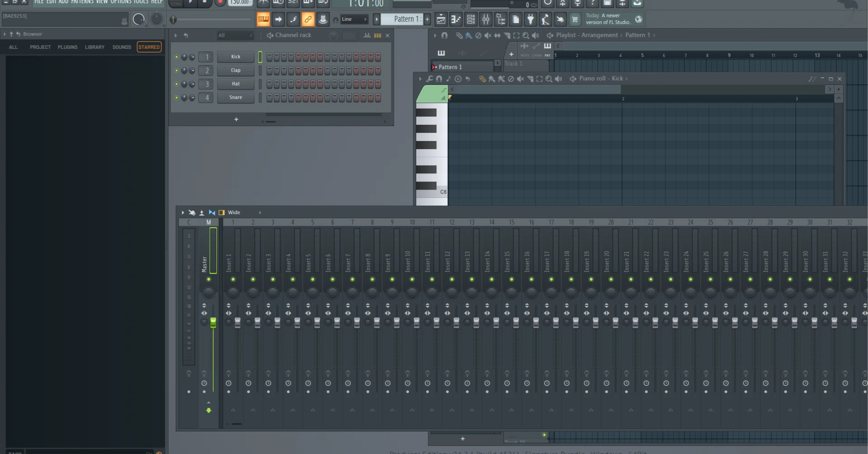Open the Pattern 1 selector arrow
This screenshot has width=868, height=454.
click(x=376, y=19)
